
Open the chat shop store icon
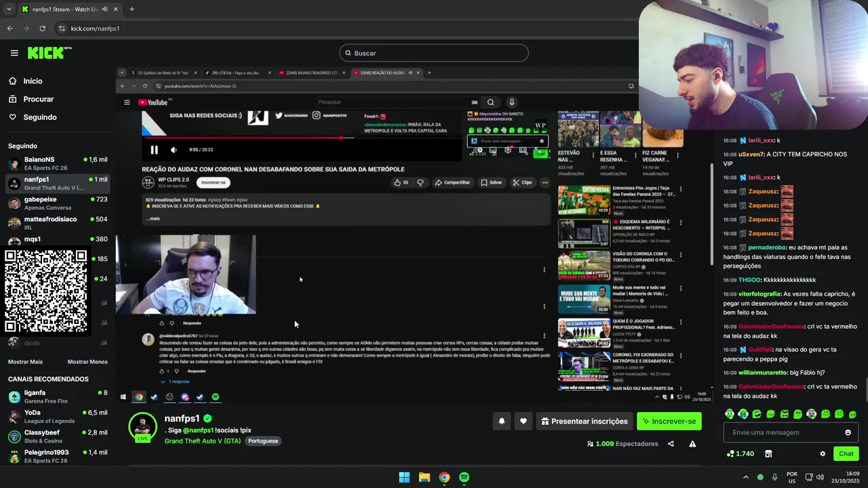click(x=768, y=454)
